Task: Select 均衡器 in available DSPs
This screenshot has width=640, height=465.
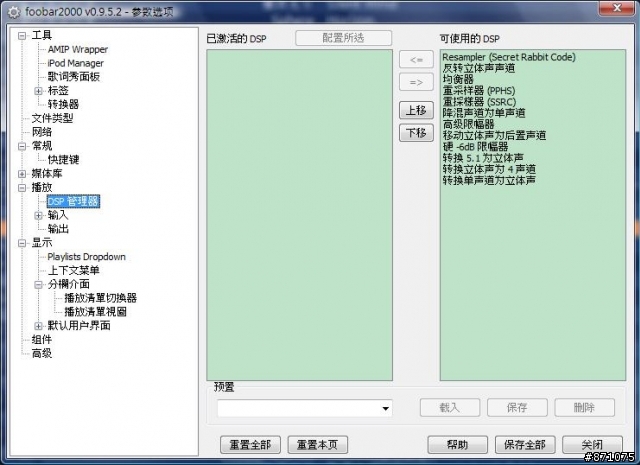Action: 458,80
